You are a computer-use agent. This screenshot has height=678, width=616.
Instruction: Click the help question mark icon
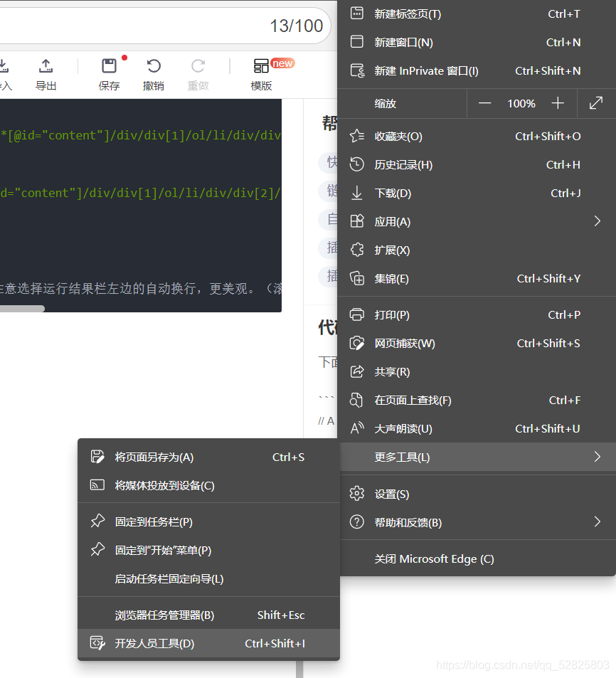pyautogui.click(x=356, y=522)
